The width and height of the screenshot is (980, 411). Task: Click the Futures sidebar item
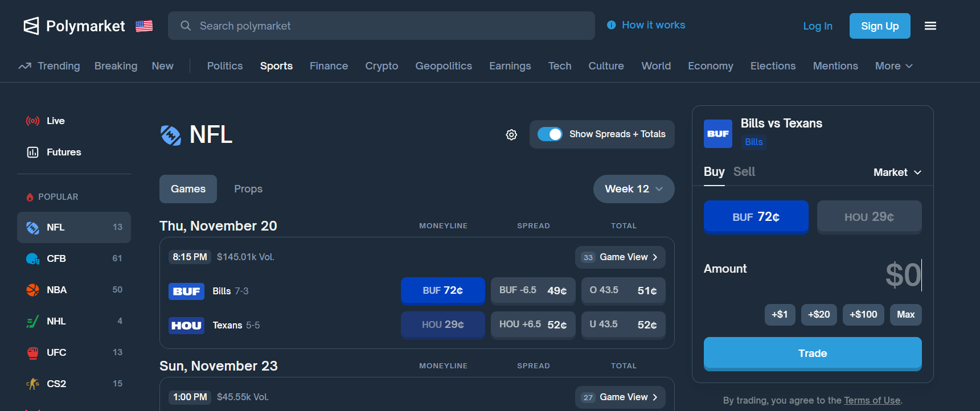click(74, 152)
